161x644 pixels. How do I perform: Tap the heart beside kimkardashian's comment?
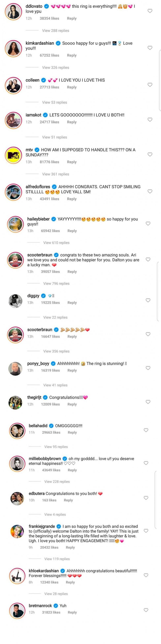coord(150,48)
